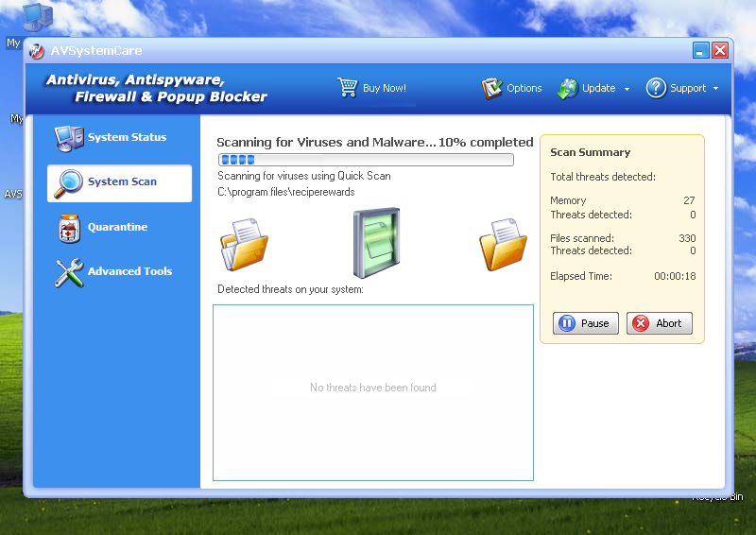Click the Buy Now shopping cart icon
756x535 pixels.
point(348,87)
